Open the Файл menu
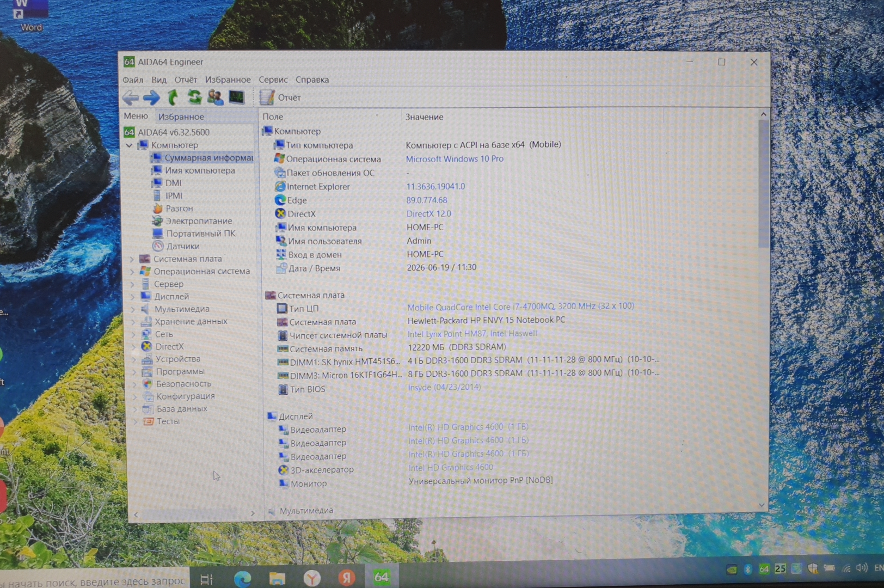 pyautogui.click(x=133, y=80)
